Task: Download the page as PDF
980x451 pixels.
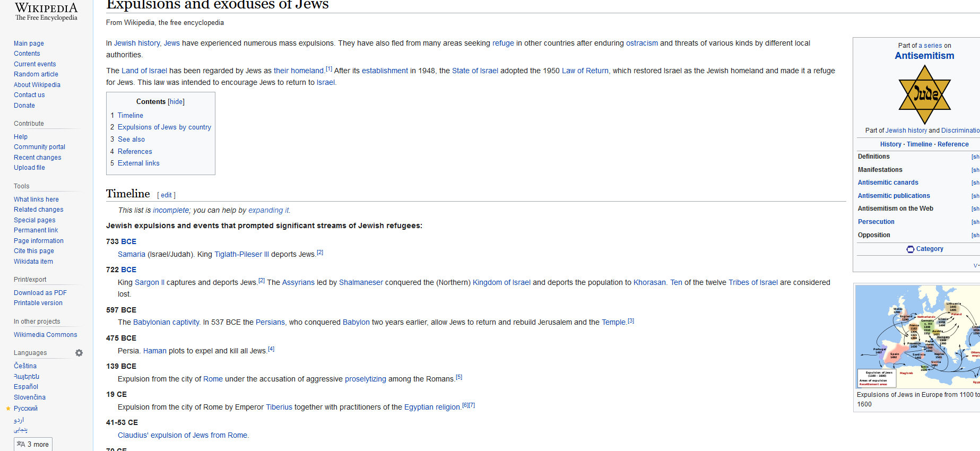Action: (x=40, y=293)
